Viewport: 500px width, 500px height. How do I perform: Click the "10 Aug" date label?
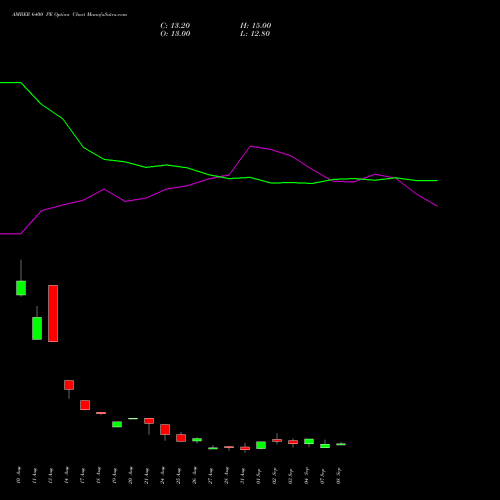[x=18, y=475]
